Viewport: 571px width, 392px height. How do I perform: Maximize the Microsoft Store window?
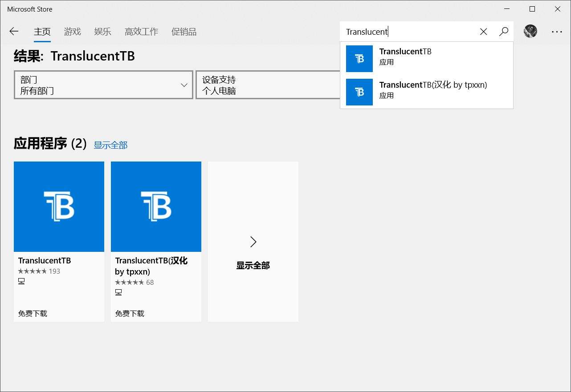(x=532, y=9)
